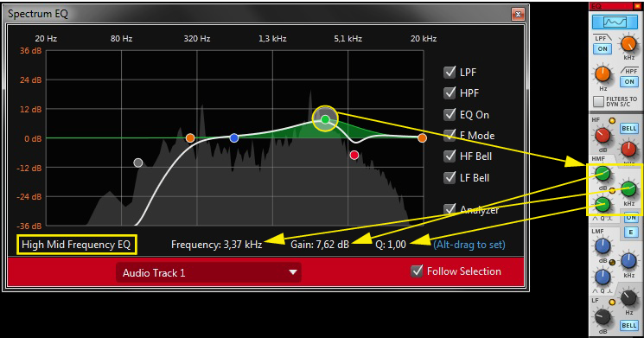Viewport: 644px width, 338px height.
Task: Toggle the HF BELL button
Action: coord(628,129)
